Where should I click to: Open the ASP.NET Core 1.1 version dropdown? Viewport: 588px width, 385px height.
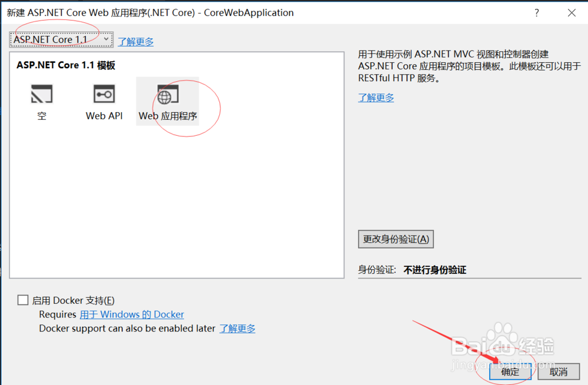tap(61, 39)
